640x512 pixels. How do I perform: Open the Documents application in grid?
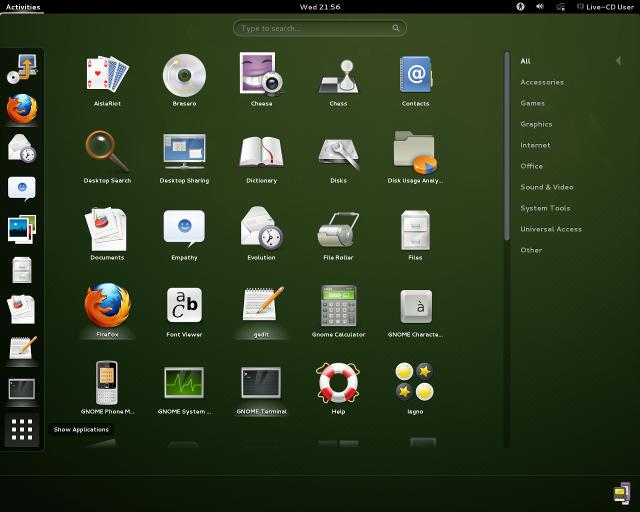coord(107,234)
